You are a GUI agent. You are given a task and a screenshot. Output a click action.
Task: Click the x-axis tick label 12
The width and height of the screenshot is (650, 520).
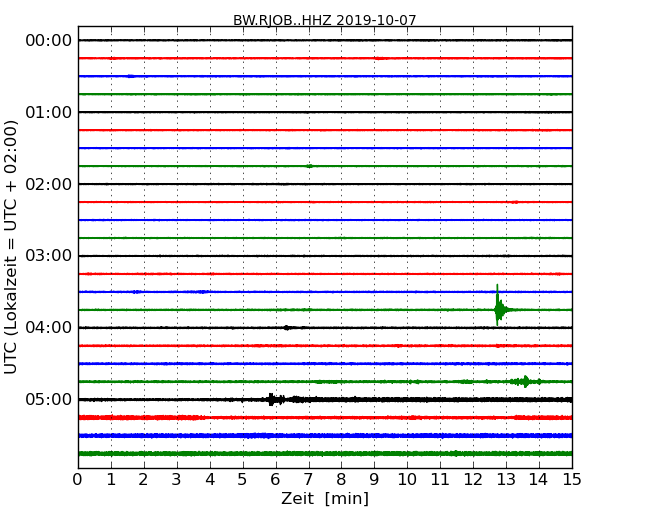click(x=473, y=479)
